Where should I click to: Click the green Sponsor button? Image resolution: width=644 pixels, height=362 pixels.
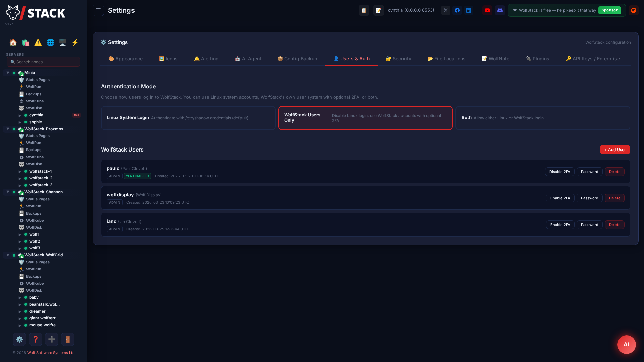point(609,10)
